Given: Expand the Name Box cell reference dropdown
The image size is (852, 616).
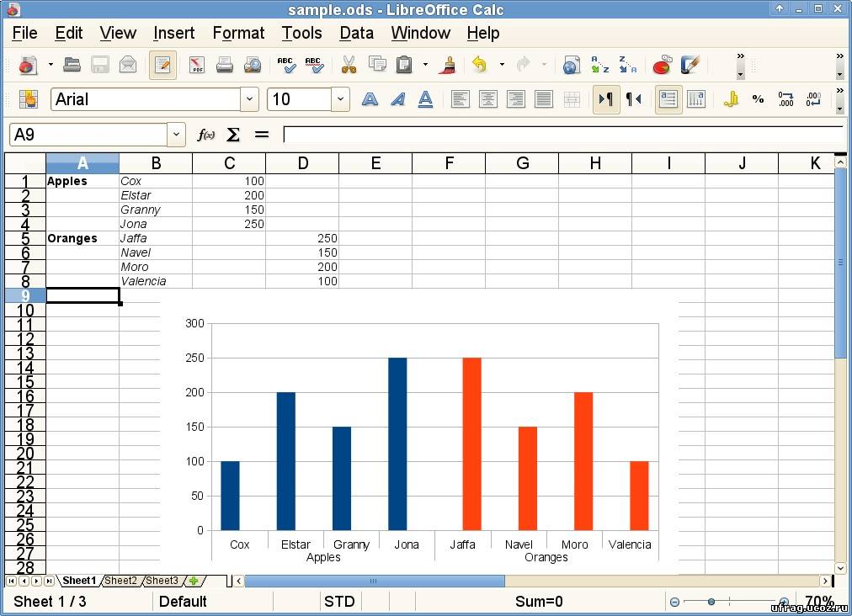Looking at the screenshot, I should point(176,135).
